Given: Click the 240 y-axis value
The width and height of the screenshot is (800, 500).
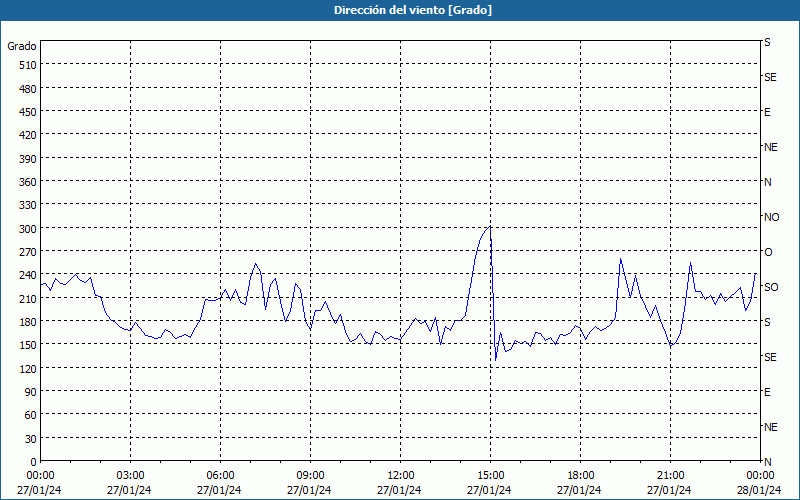Looking at the screenshot, I should point(28,276).
